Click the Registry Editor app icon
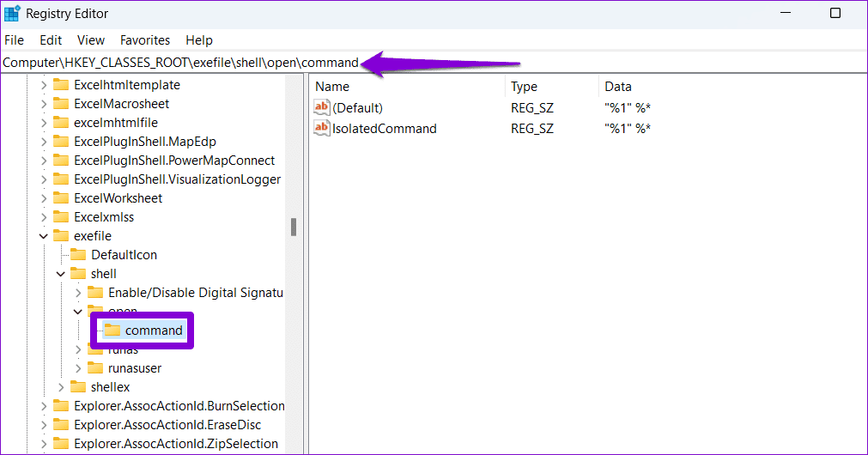Image resolution: width=868 pixels, height=455 pixels. (12, 13)
